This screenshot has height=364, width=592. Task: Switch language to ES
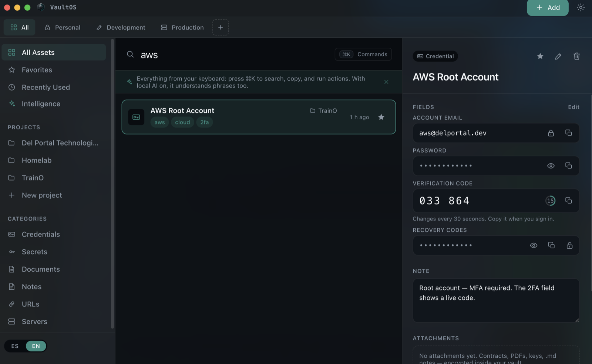point(15,346)
